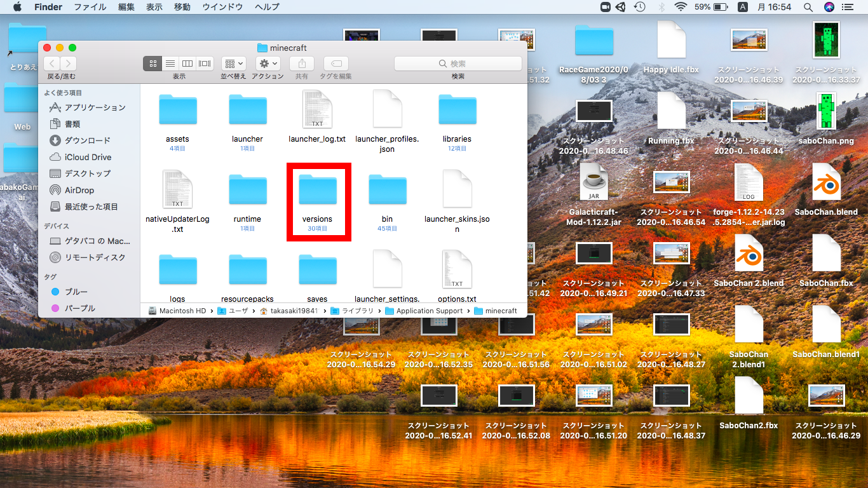Image resolution: width=868 pixels, height=488 pixels.
Task: Open アプリケーション in sidebar
Action: [88, 107]
